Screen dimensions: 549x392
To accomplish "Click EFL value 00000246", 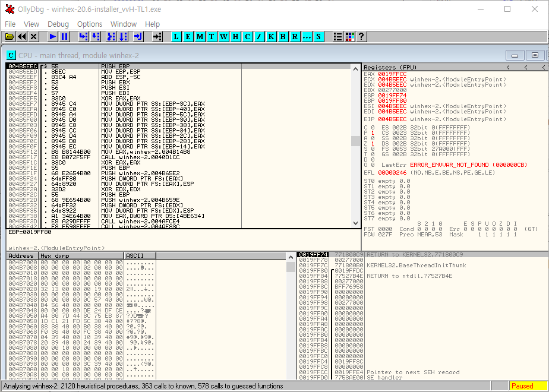I will [392, 173].
